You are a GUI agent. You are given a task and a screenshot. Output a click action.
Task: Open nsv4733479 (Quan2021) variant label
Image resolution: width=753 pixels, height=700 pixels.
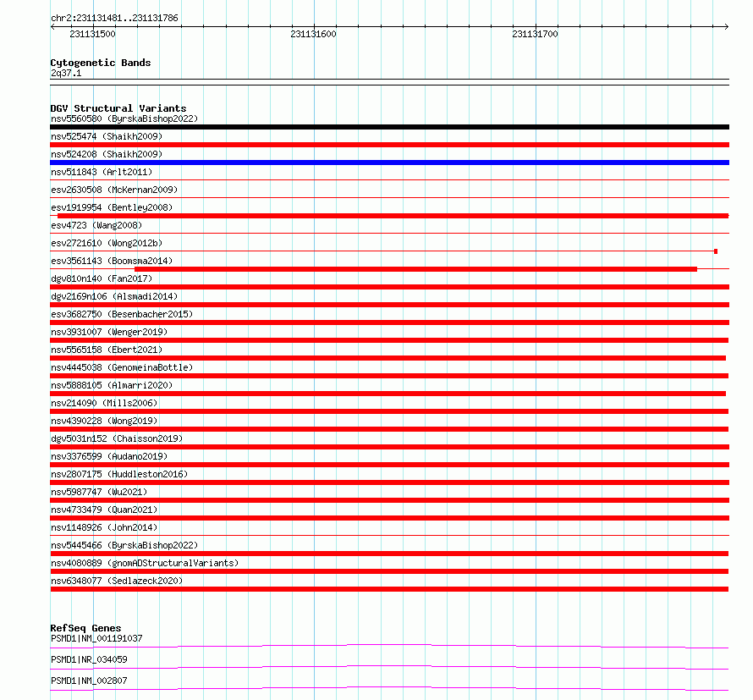[x=104, y=510]
